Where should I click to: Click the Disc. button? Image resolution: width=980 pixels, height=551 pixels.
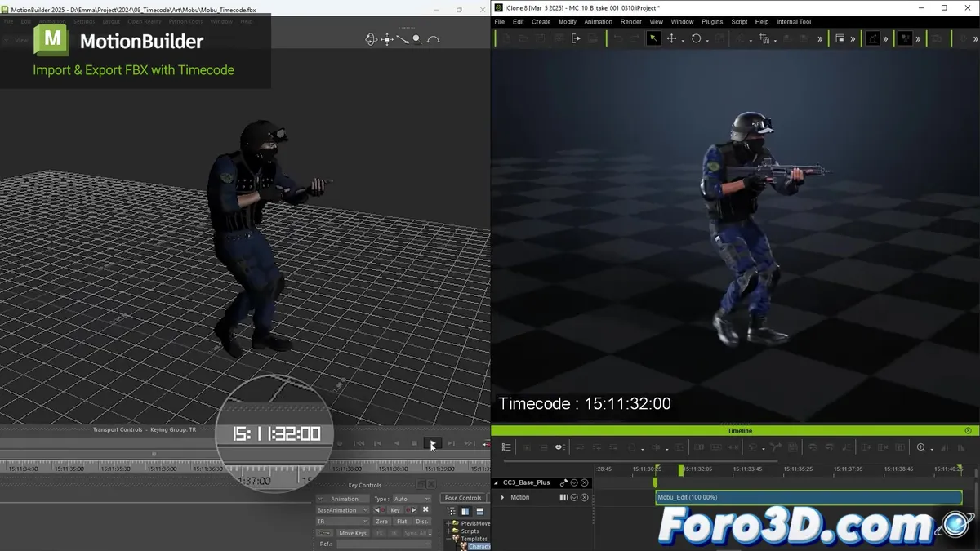coord(422,522)
